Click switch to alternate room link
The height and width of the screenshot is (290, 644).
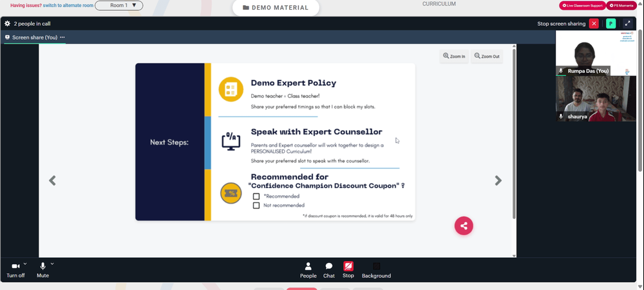[x=68, y=6]
